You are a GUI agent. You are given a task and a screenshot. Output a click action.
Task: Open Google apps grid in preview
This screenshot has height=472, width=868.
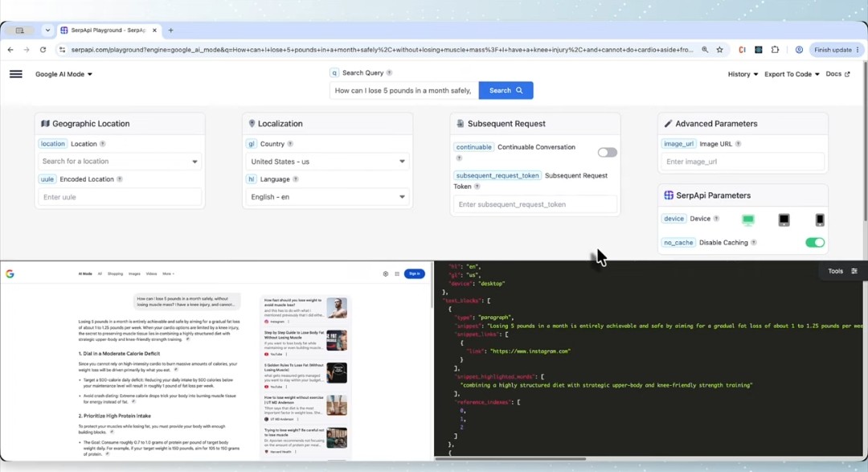pos(397,273)
